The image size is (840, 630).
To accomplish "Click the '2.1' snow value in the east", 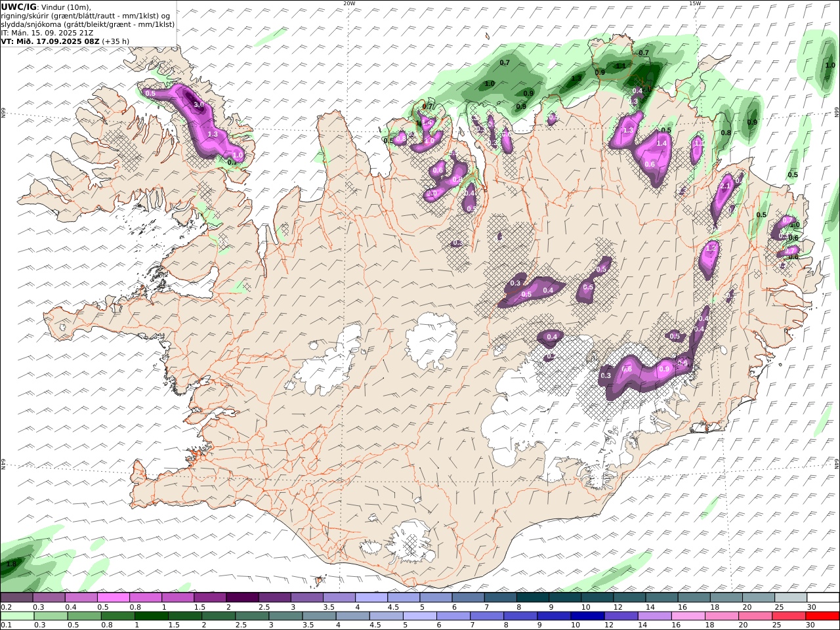I will pos(725,186).
